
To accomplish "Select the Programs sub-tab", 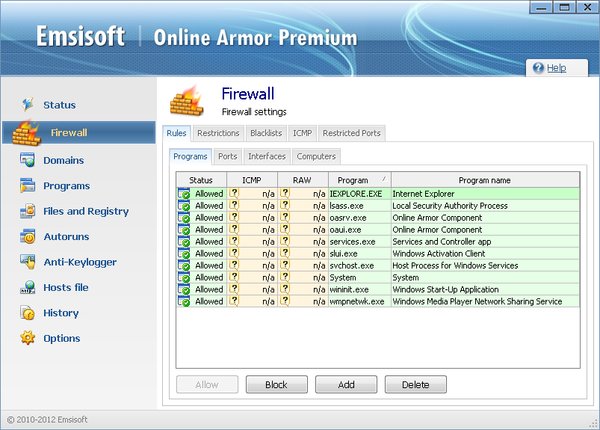I will click(x=190, y=156).
